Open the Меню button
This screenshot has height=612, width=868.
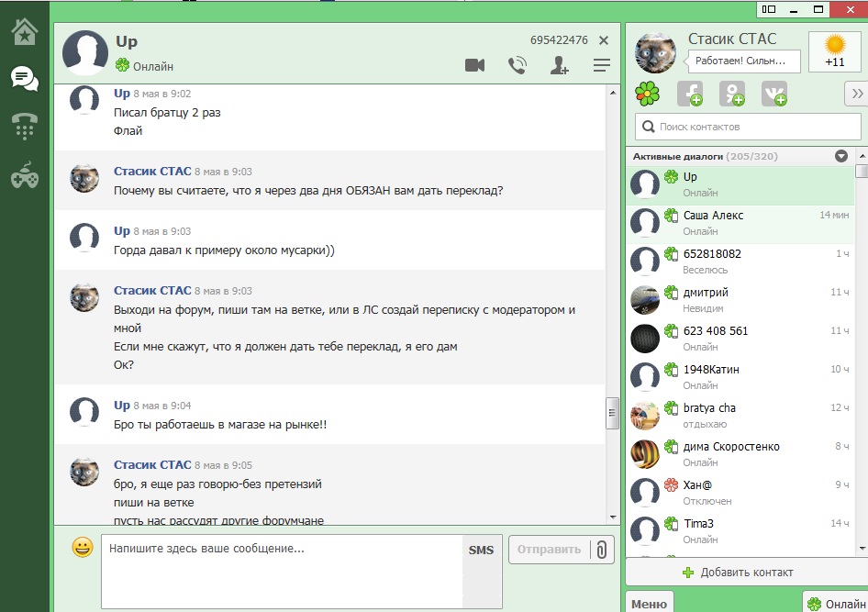649,604
